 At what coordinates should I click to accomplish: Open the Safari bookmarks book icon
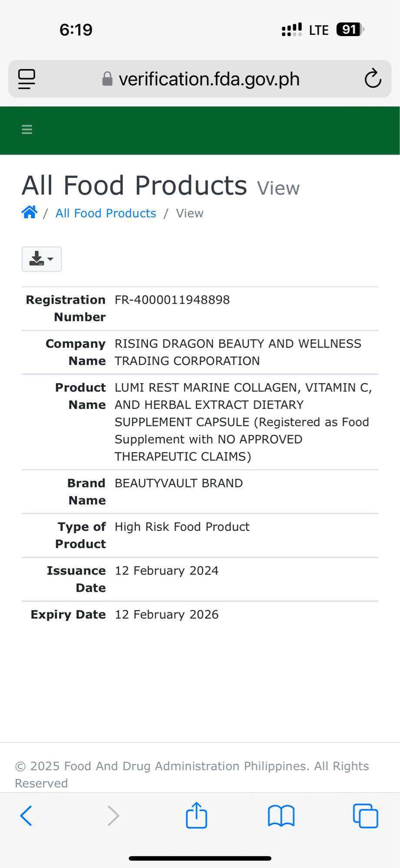281,815
